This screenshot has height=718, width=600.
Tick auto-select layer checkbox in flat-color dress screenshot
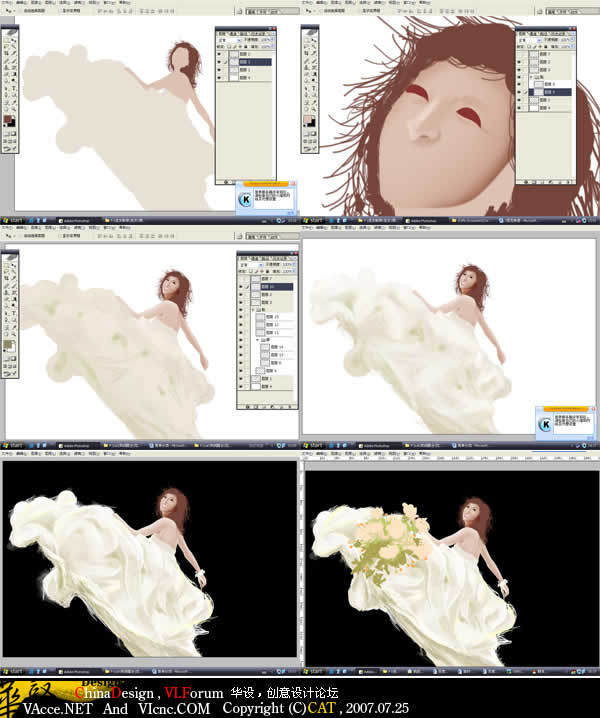(x=19, y=11)
